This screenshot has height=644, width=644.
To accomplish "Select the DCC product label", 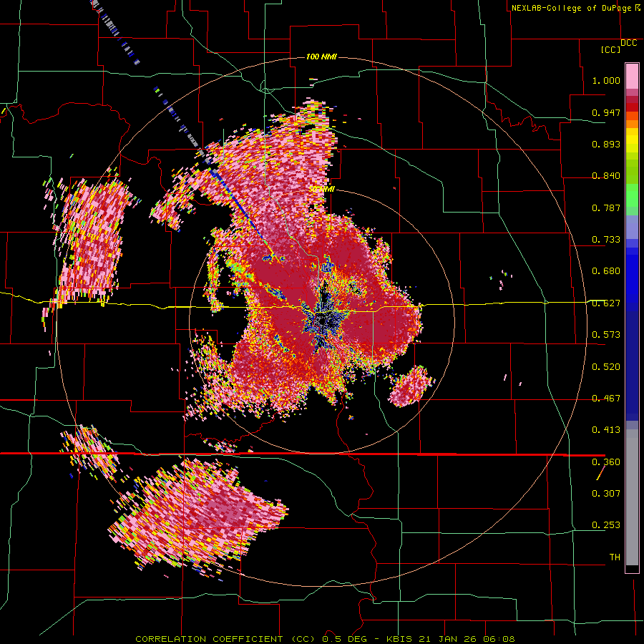I will 628,43.
